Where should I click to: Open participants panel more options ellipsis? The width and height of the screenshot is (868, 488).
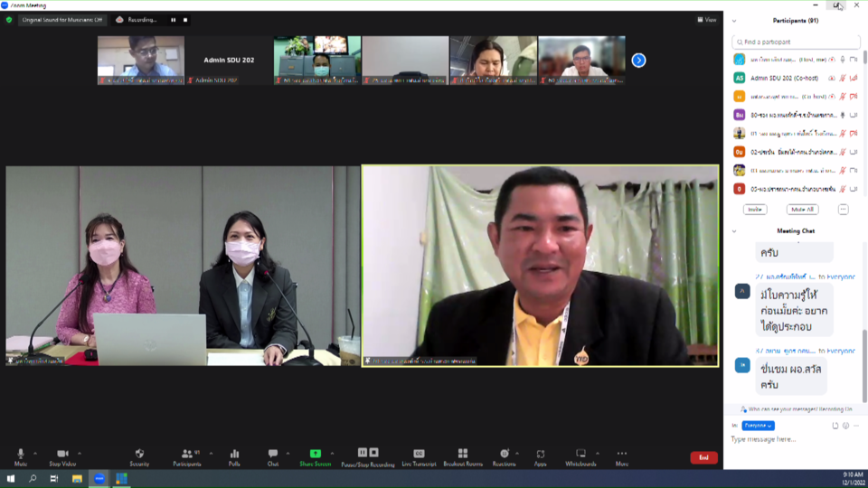coord(843,210)
